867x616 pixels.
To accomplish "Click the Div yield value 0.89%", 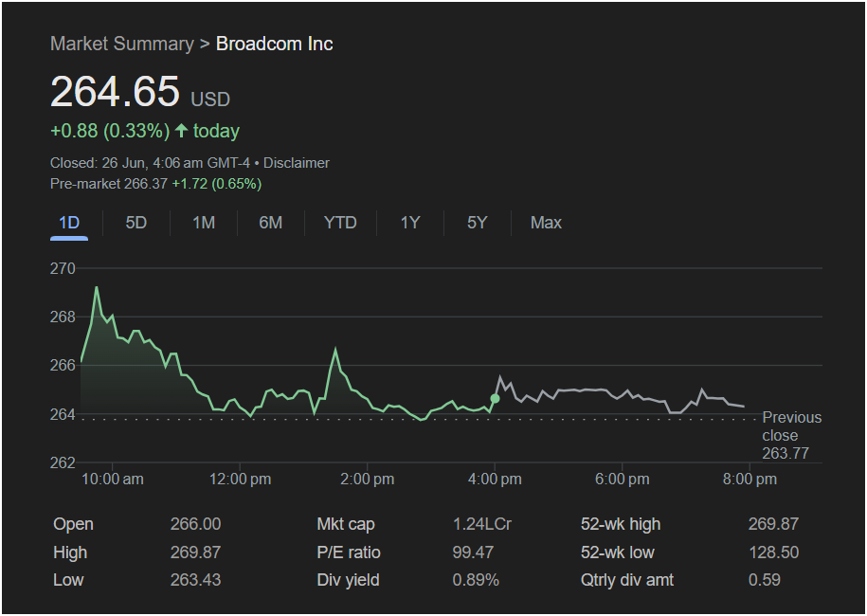I will 476,580.
